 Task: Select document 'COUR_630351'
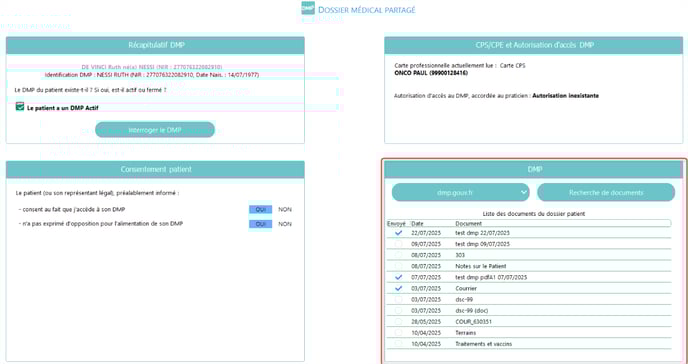(x=473, y=321)
